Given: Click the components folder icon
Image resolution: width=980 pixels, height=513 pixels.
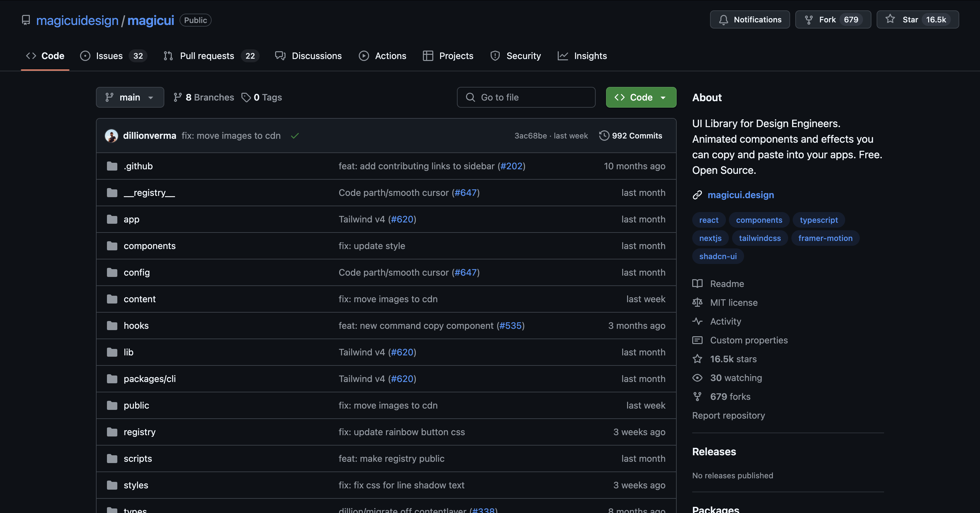Looking at the screenshot, I should click(112, 246).
